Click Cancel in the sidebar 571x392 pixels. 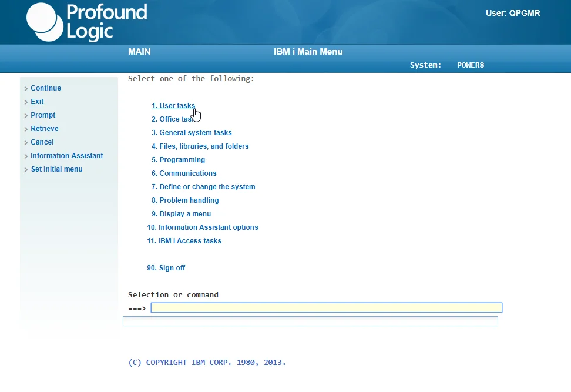(42, 142)
